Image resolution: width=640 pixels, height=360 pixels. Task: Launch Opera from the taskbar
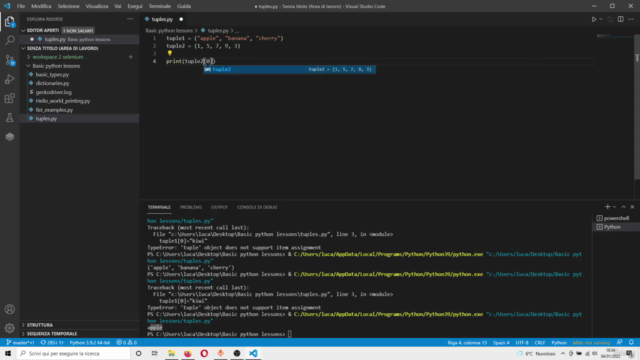[204, 353]
